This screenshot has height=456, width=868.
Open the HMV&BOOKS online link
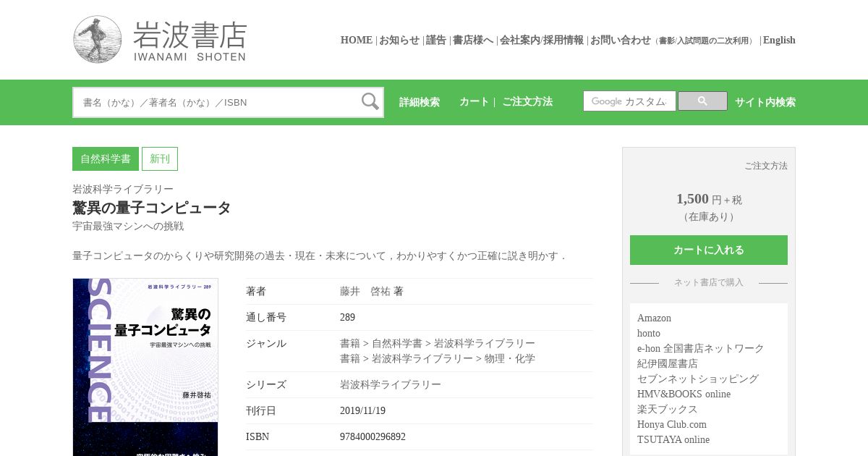pyautogui.click(x=684, y=394)
